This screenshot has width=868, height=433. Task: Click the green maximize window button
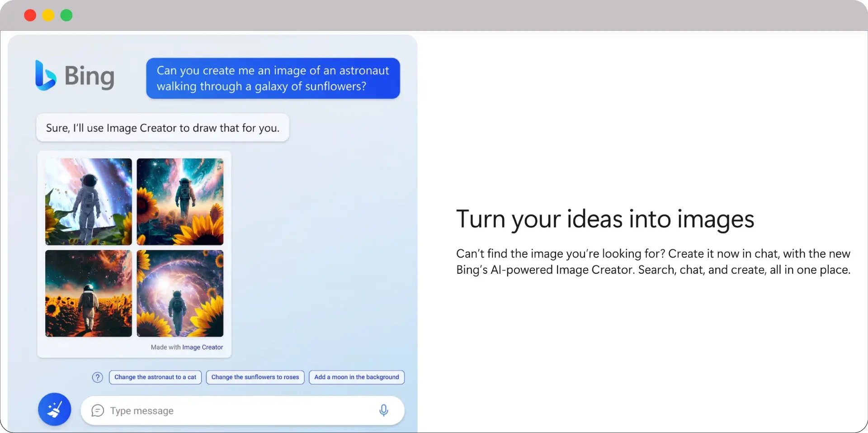[66, 15]
